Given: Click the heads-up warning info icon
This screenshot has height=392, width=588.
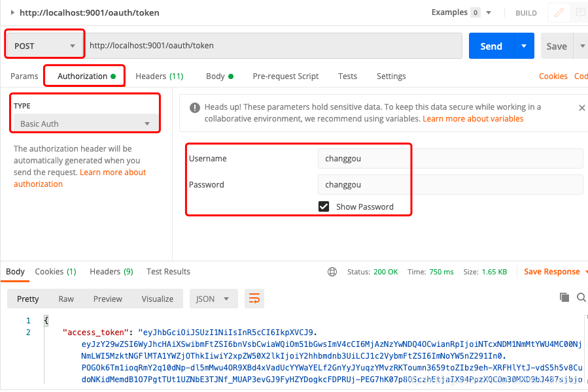Looking at the screenshot, I should (x=195, y=108).
